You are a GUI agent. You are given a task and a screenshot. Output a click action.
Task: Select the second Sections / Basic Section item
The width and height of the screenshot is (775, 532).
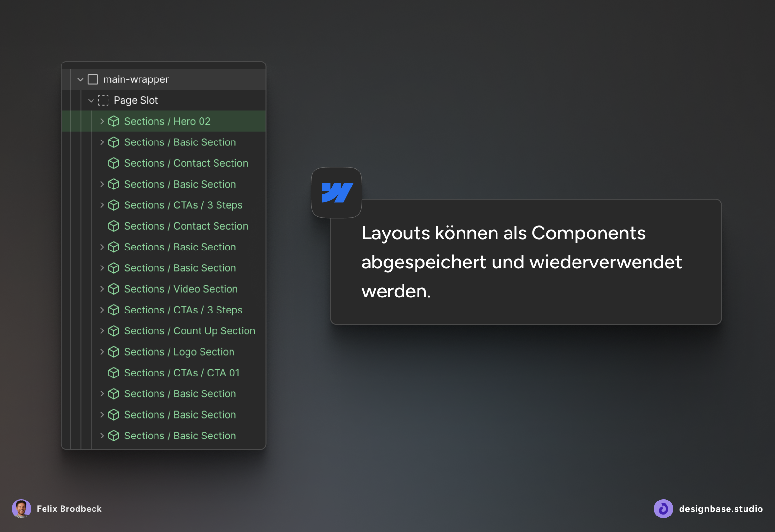(x=180, y=184)
